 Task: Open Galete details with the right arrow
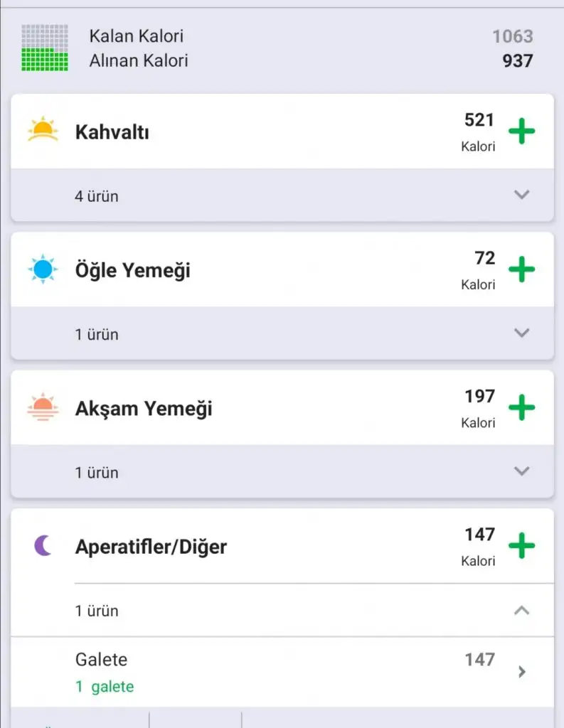(x=522, y=672)
